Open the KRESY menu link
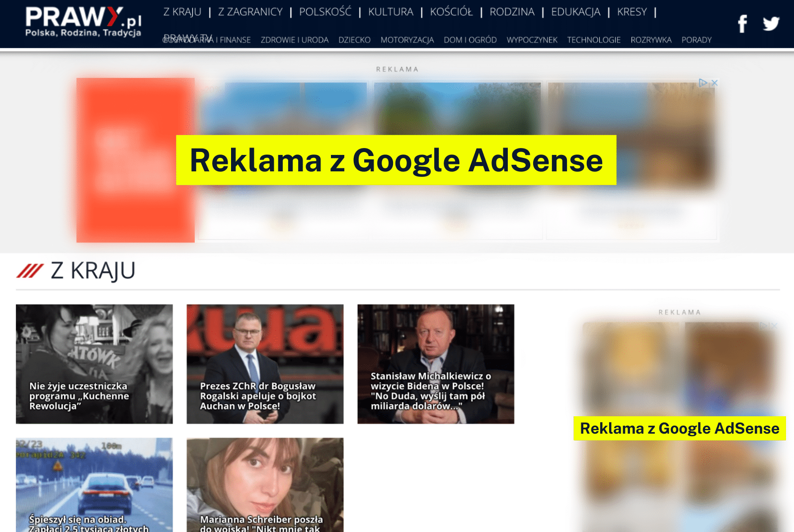This screenshot has width=794, height=532. (632, 12)
